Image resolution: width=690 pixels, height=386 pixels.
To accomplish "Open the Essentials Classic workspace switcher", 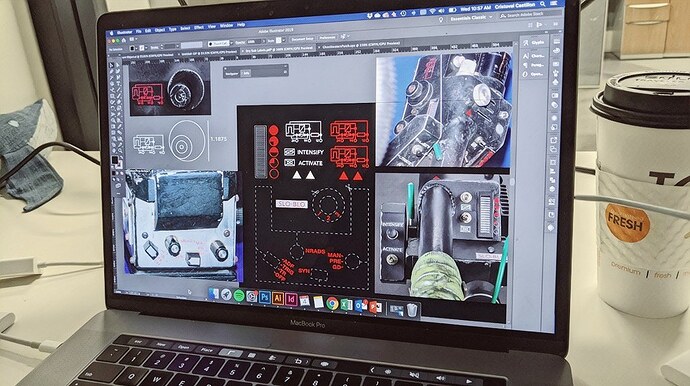I will click(x=470, y=18).
